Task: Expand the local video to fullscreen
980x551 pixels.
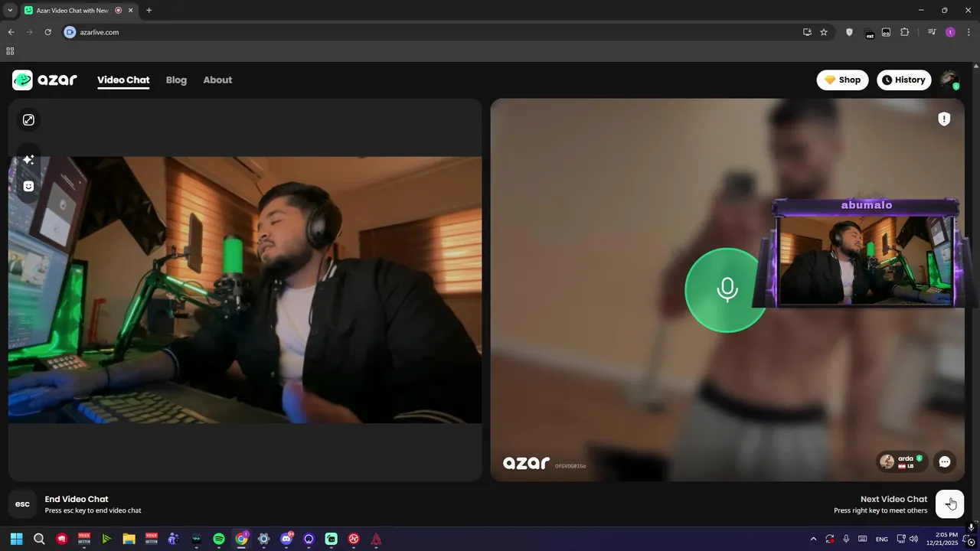Action: [x=28, y=120]
